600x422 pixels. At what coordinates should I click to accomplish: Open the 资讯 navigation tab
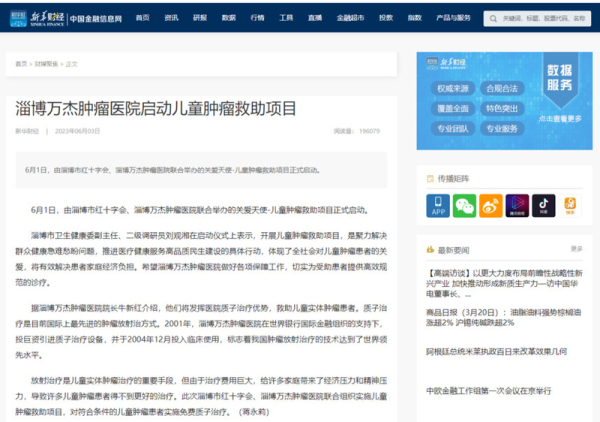pyautogui.click(x=171, y=18)
